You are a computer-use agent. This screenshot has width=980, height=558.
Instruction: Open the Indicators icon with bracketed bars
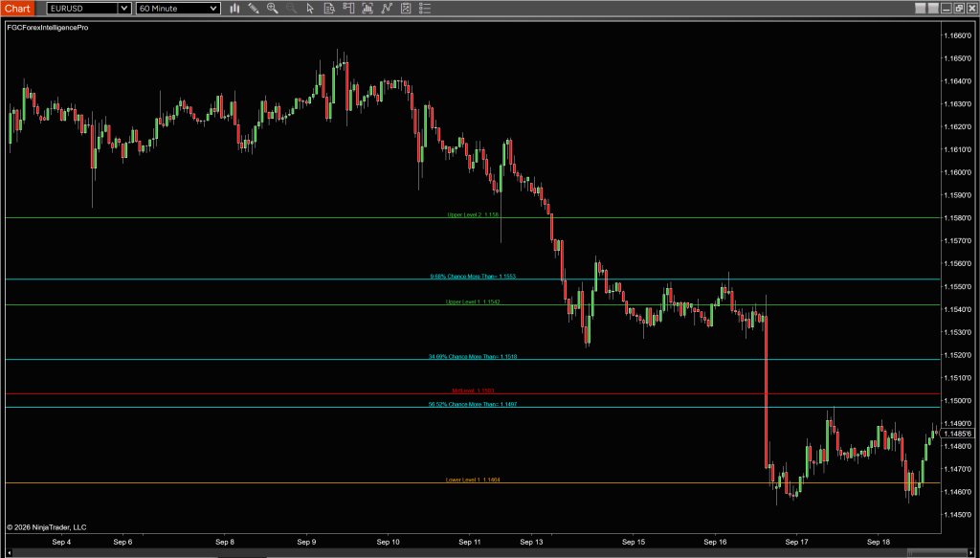(x=367, y=8)
